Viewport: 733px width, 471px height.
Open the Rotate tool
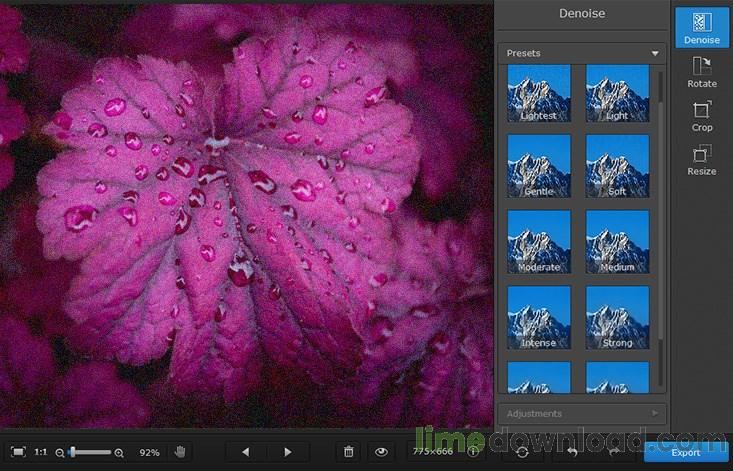point(701,72)
